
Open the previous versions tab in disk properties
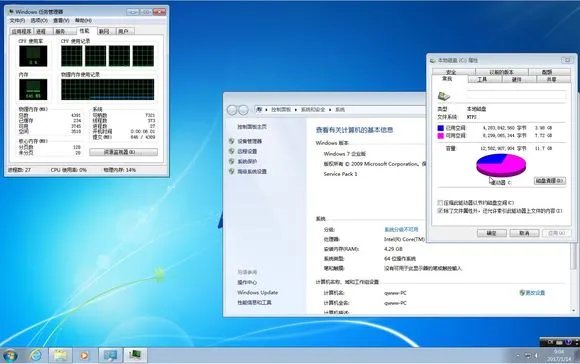click(x=501, y=72)
